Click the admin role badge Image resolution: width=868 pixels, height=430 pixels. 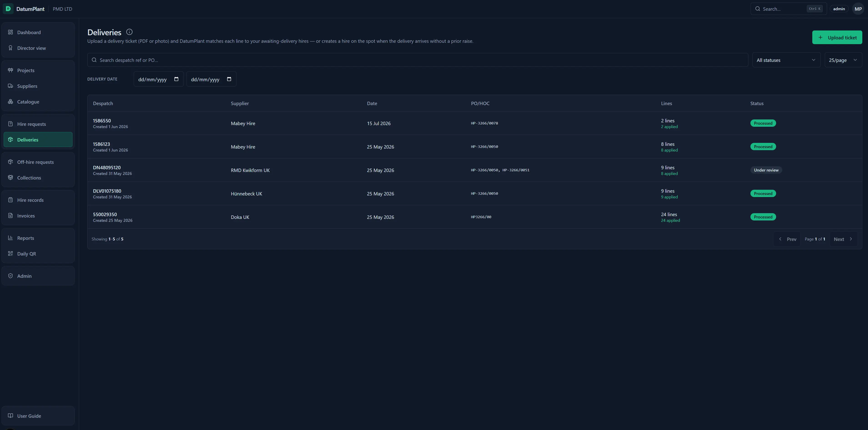[839, 9]
